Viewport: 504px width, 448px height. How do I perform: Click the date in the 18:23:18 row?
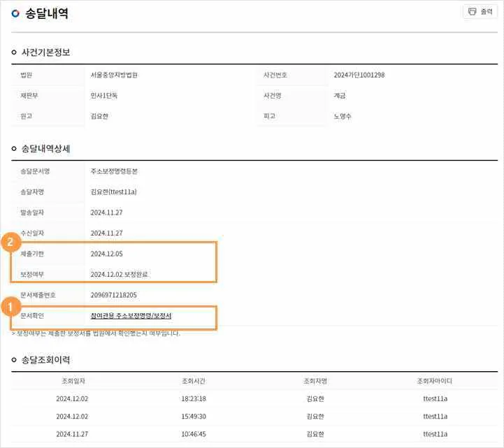pyautogui.click(x=72, y=399)
